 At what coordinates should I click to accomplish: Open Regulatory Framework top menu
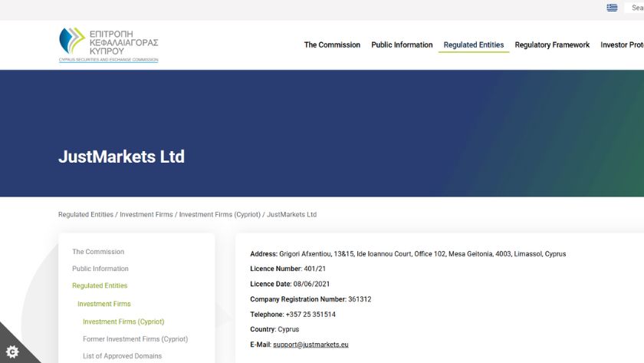pos(552,45)
